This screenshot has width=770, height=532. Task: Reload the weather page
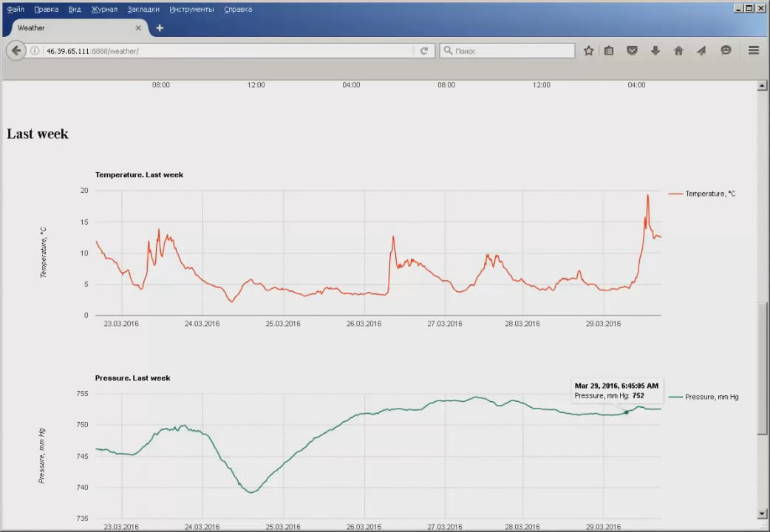click(424, 51)
